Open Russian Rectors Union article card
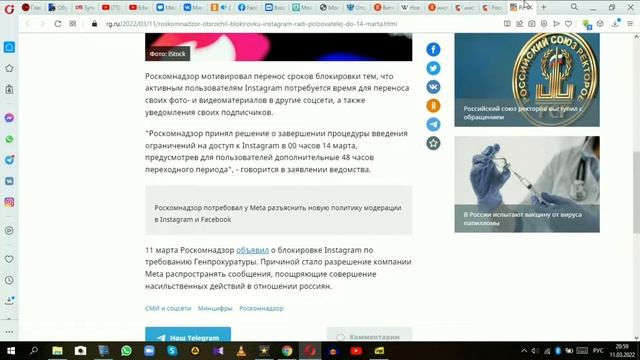 click(527, 80)
